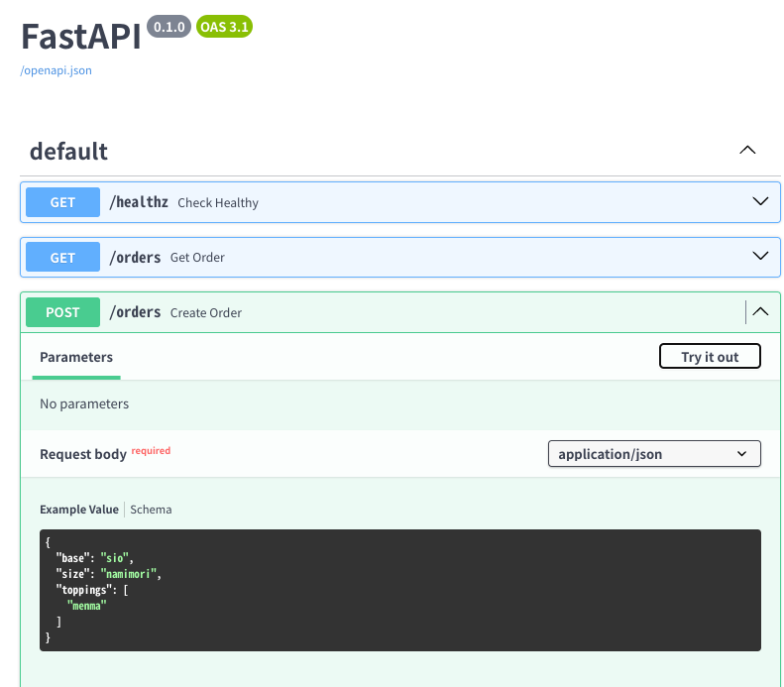Collapse the default section chevron
784x687 pixels.
pos(747,150)
